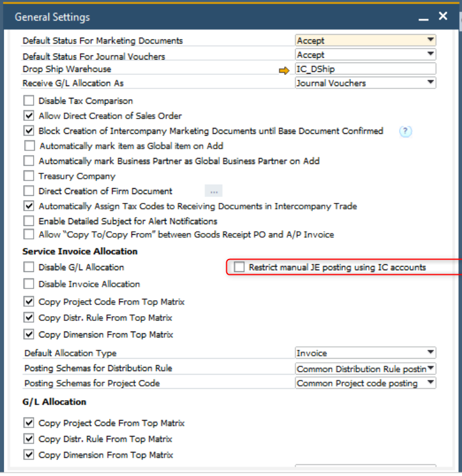Toggle Automatically mark item as Global item on Add
Screen dimensions: 462x476
click(29, 146)
